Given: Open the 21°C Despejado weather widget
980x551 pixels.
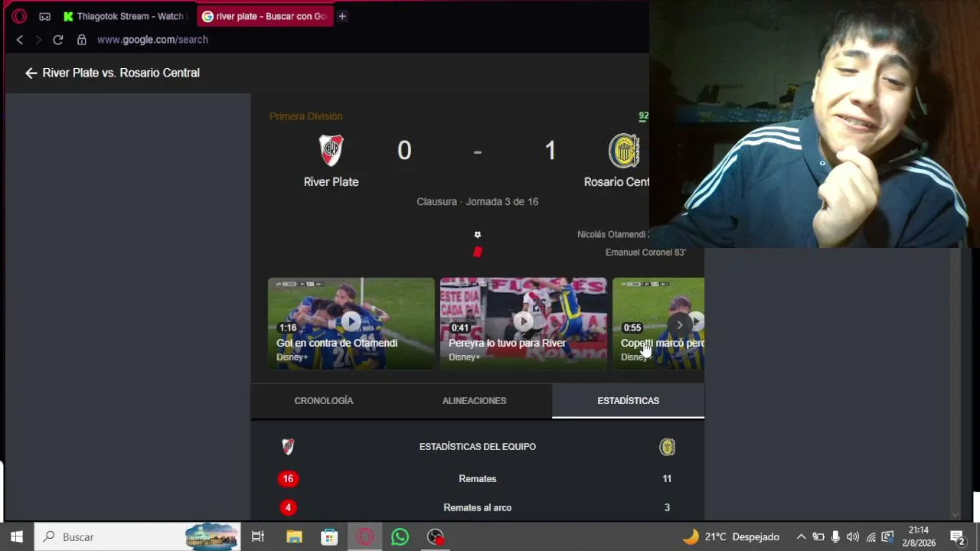Looking at the screenshot, I should click(731, 537).
